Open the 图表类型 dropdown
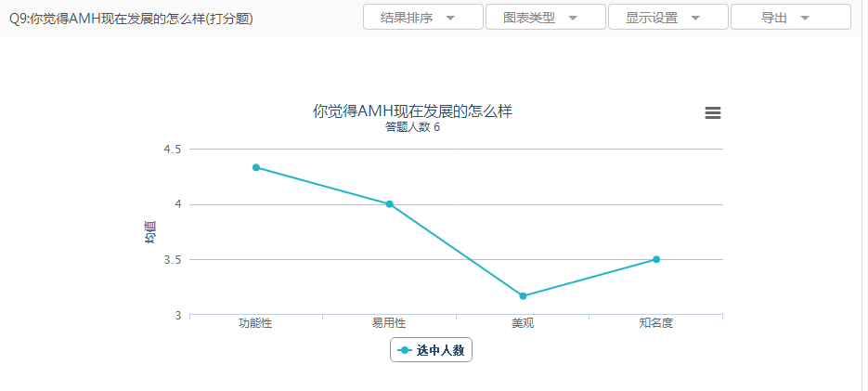This screenshot has height=391, width=868. pyautogui.click(x=545, y=18)
